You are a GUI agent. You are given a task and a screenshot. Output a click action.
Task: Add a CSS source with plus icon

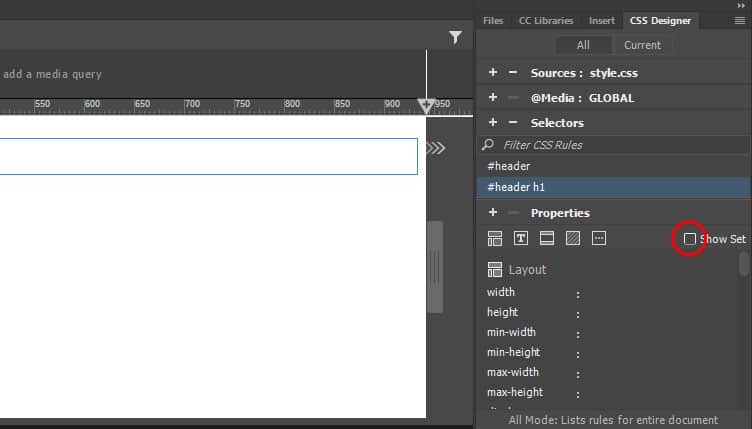tap(493, 72)
